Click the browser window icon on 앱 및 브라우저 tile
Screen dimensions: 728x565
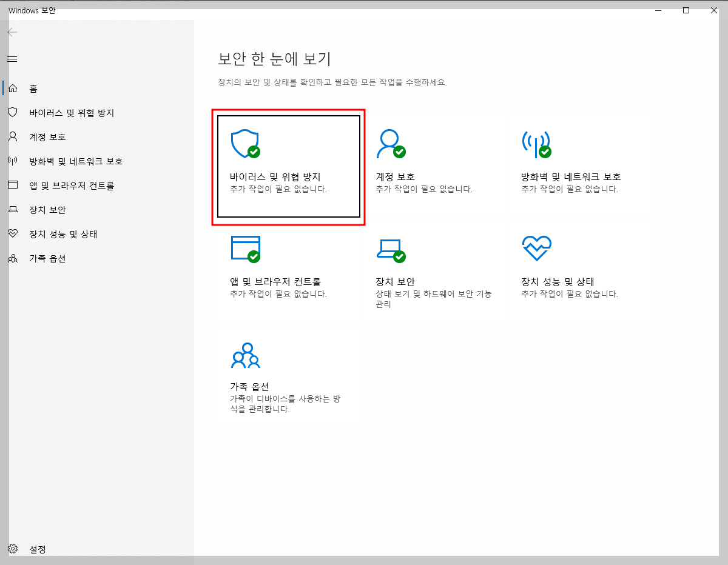click(x=245, y=249)
